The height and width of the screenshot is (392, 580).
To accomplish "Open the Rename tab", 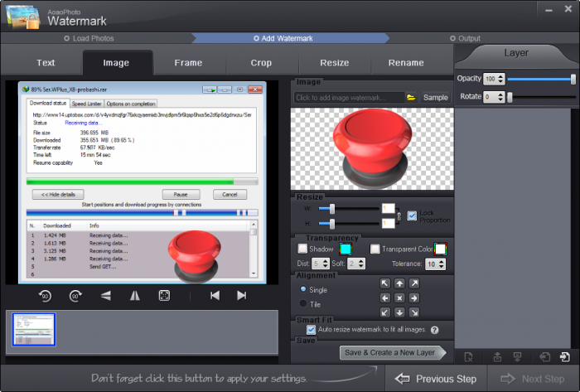I will (x=406, y=63).
